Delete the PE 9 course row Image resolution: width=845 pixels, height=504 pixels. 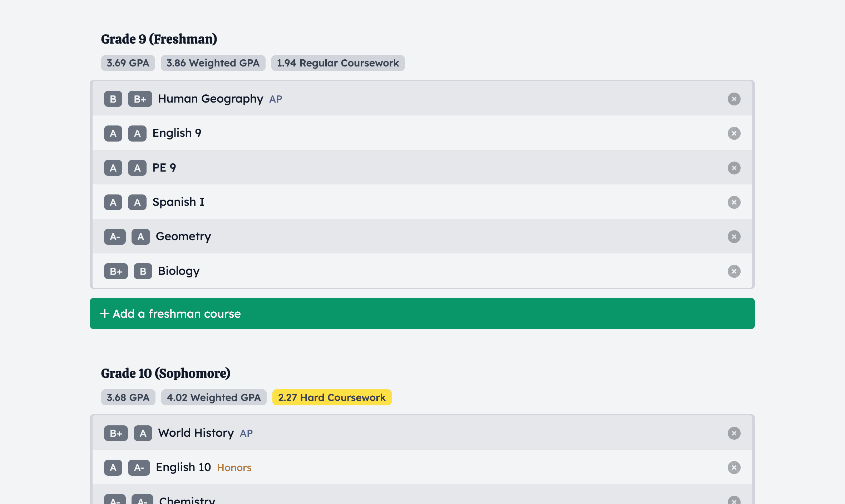734,168
